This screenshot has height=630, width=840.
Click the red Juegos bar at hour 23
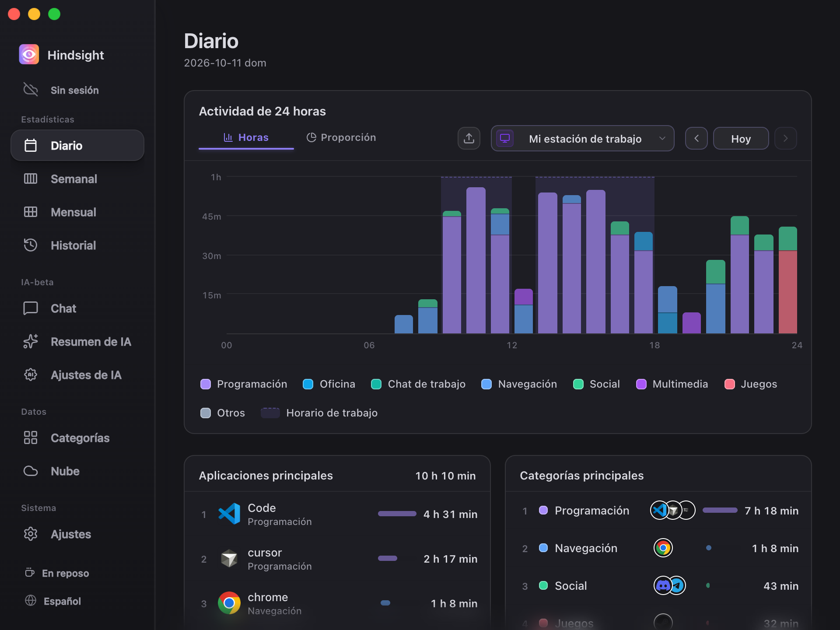[787, 292]
